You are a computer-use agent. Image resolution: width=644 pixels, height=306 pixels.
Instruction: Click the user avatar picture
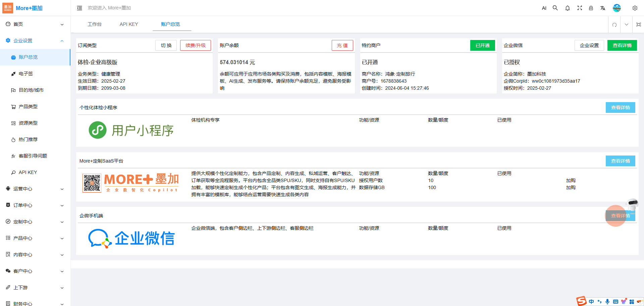click(x=616, y=8)
